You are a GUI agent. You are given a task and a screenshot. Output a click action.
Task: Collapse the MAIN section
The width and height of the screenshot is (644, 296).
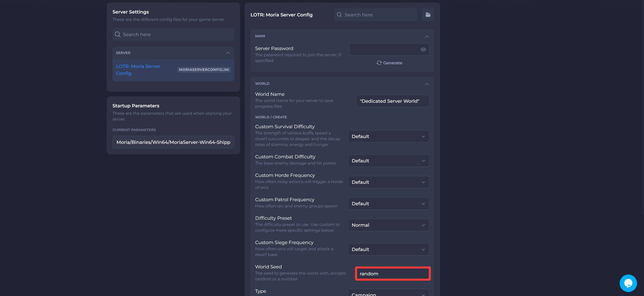[x=427, y=36]
